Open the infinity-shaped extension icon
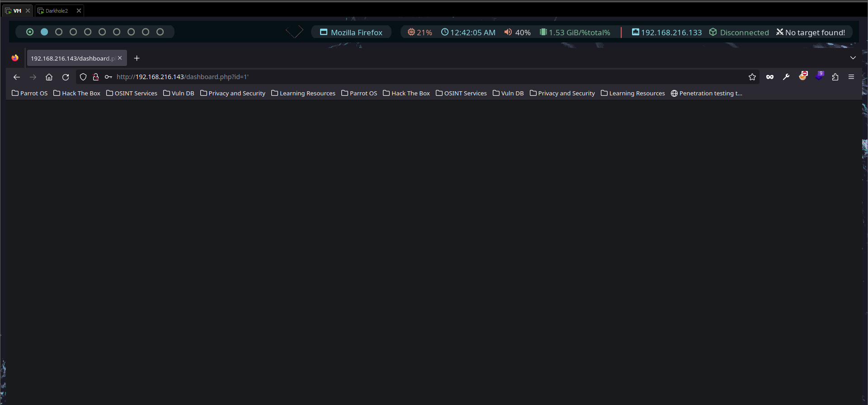Screen dimensions: 868x405 pos(770,77)
